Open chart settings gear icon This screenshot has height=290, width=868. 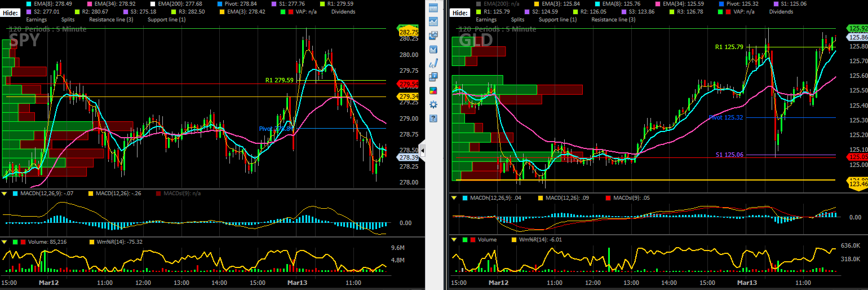point(433,104)
